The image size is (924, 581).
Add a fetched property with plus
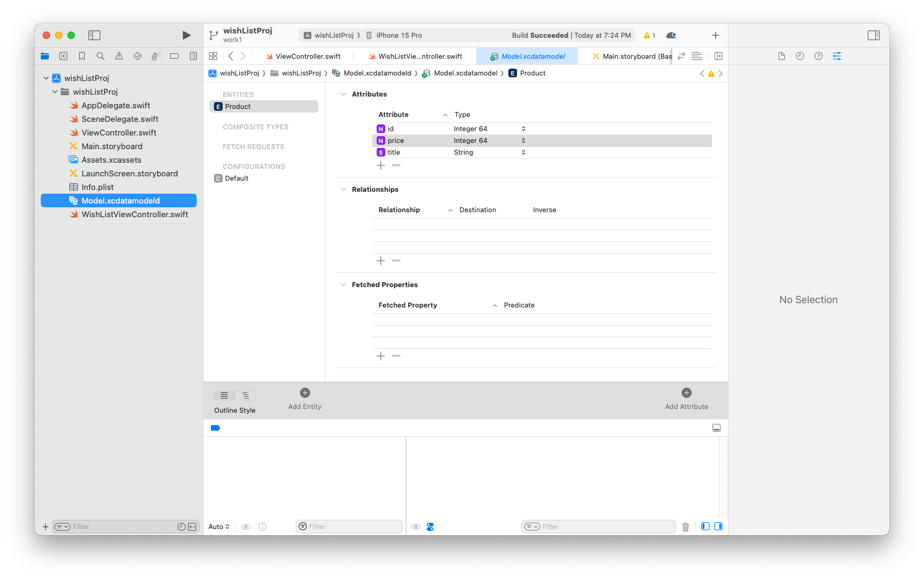(x=381, y=356)
